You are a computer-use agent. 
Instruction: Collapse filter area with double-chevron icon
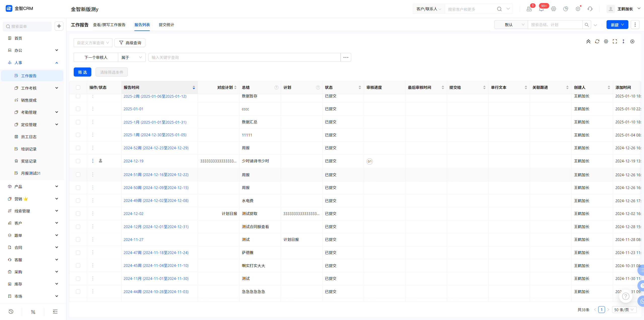588,42
